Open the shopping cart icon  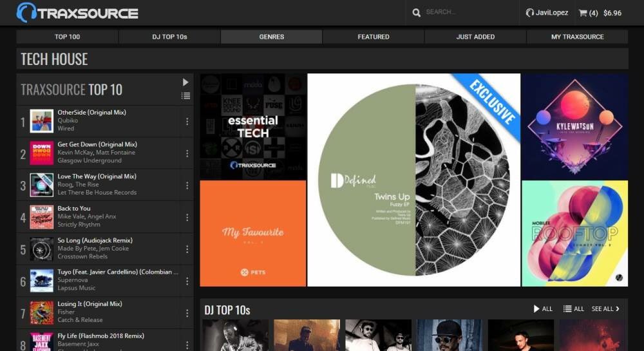point(583,13)
